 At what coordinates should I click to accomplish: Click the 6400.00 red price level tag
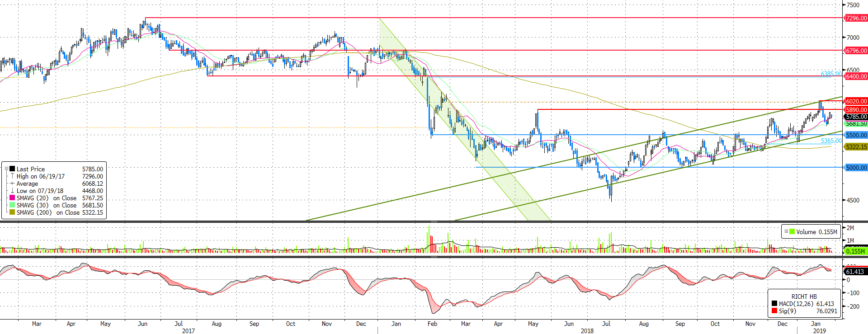(x=856, y=76)
